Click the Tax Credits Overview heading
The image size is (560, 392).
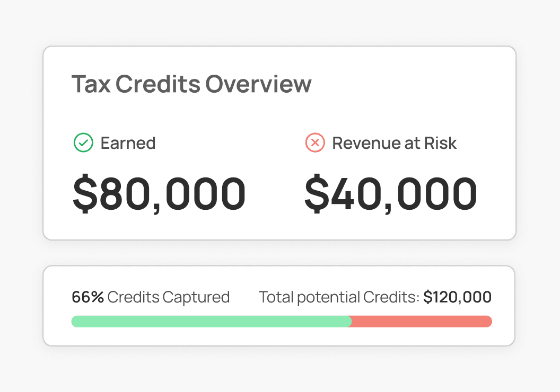[x=192, y=84]
